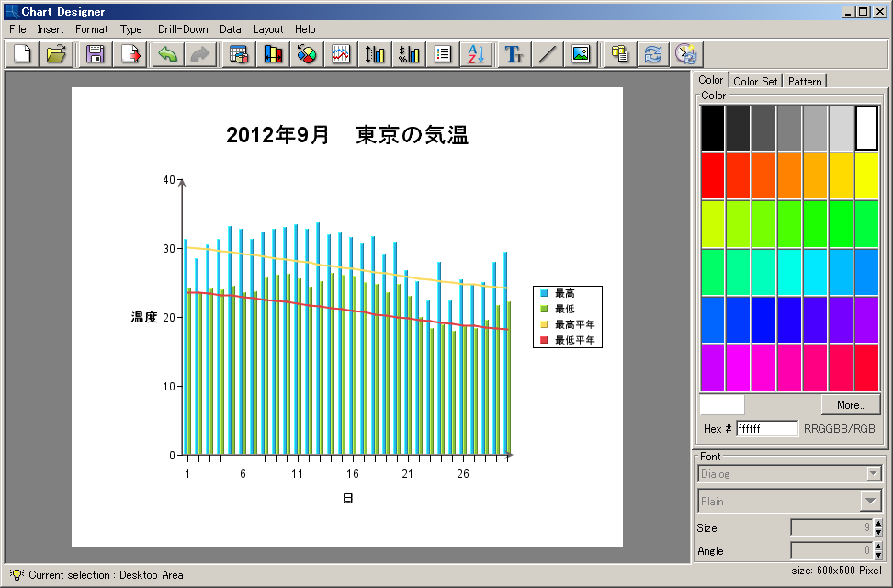The height and width of the screenshot is (588, 893).
Task: Open the data table toolbar icon
Action: (239, 54)
